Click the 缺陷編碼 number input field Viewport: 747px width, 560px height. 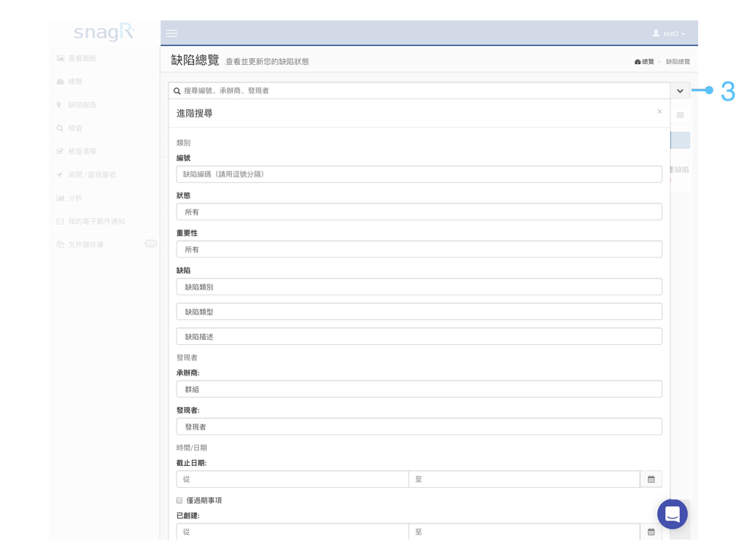pyautogui.click(x=419, y=174)
